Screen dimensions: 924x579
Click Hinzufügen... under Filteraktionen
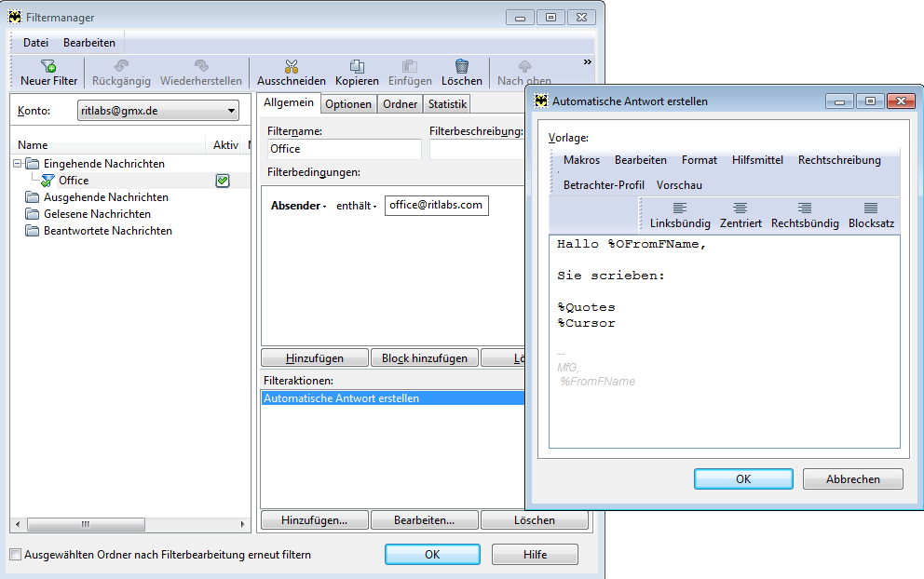point(315,520)
